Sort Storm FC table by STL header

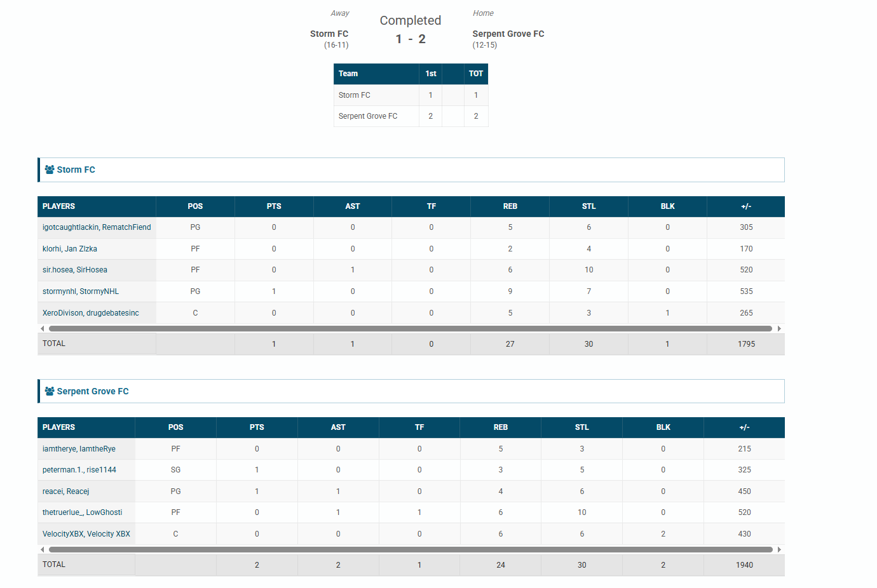tap(588, 206)
